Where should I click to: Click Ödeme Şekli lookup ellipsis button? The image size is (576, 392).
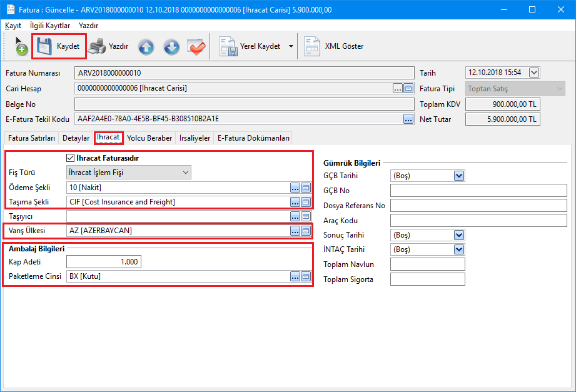coord(295,188)
